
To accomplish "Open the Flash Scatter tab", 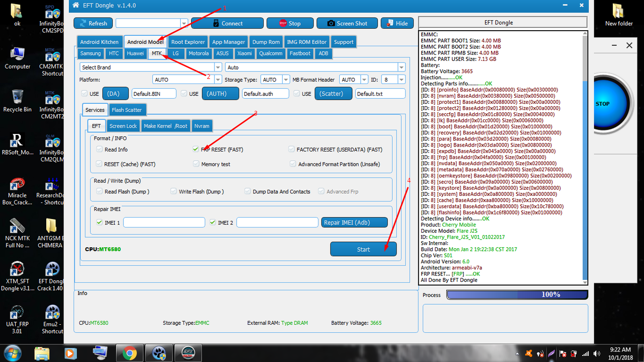I will 127,110.
